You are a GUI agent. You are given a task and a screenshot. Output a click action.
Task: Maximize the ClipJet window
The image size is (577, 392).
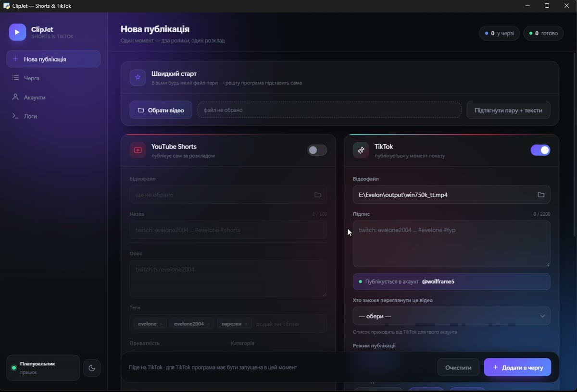tap(547, 6)
